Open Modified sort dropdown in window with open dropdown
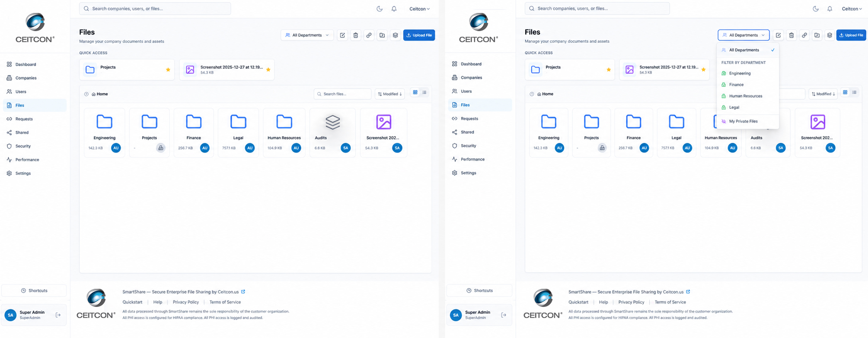 point(823,94)
